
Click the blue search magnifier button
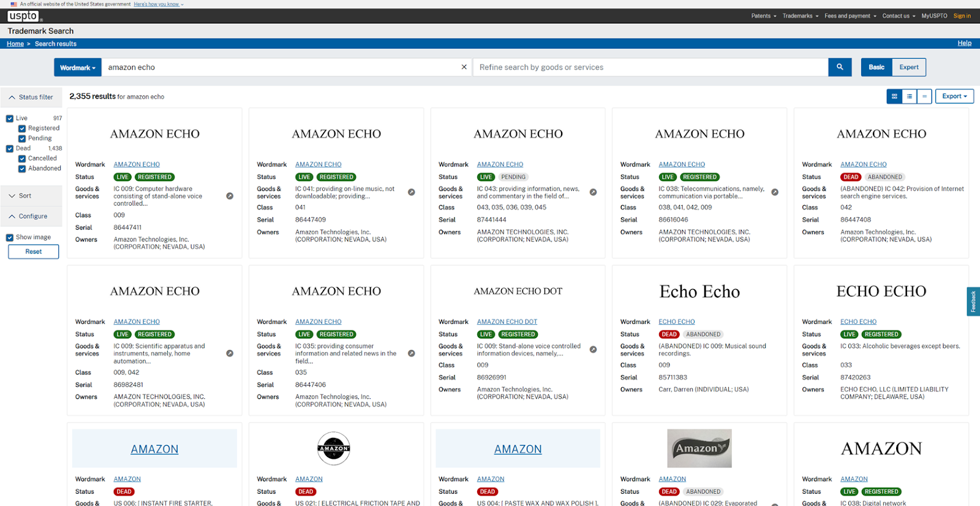[840, 67]
